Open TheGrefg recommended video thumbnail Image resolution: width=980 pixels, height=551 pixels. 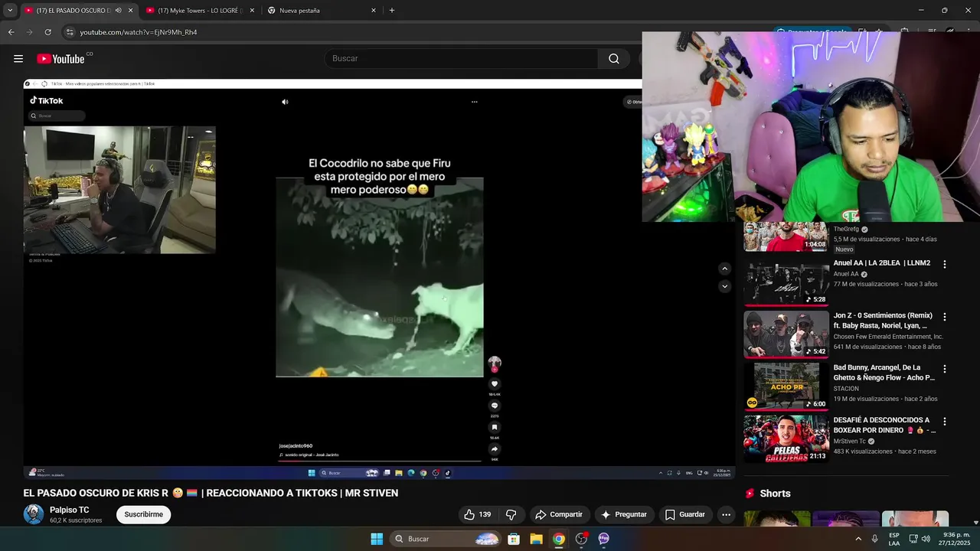786,236
